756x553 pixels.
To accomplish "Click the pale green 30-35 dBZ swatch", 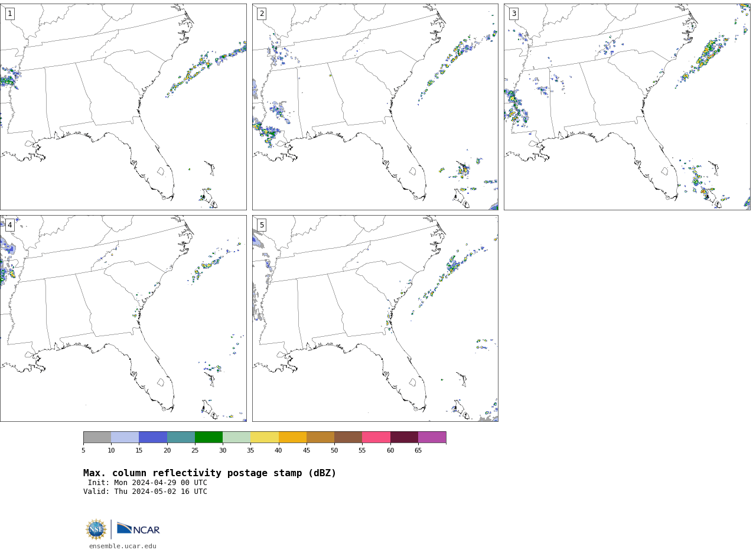I will 237,437.
